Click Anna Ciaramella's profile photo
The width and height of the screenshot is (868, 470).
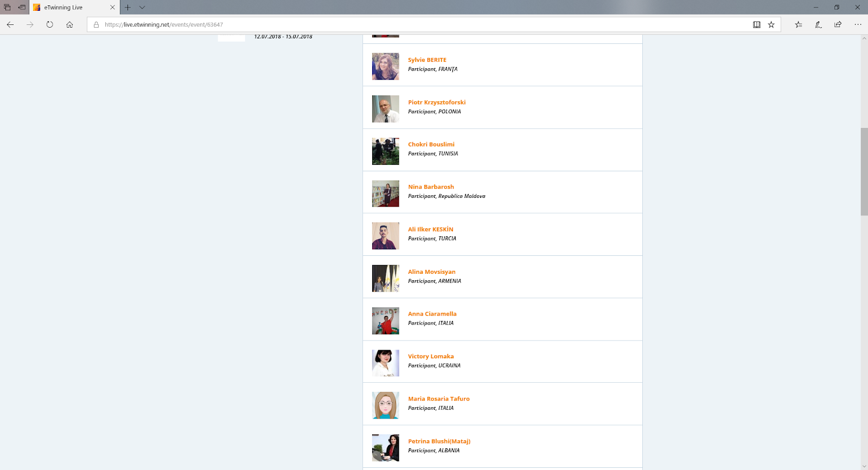point(386,321)
